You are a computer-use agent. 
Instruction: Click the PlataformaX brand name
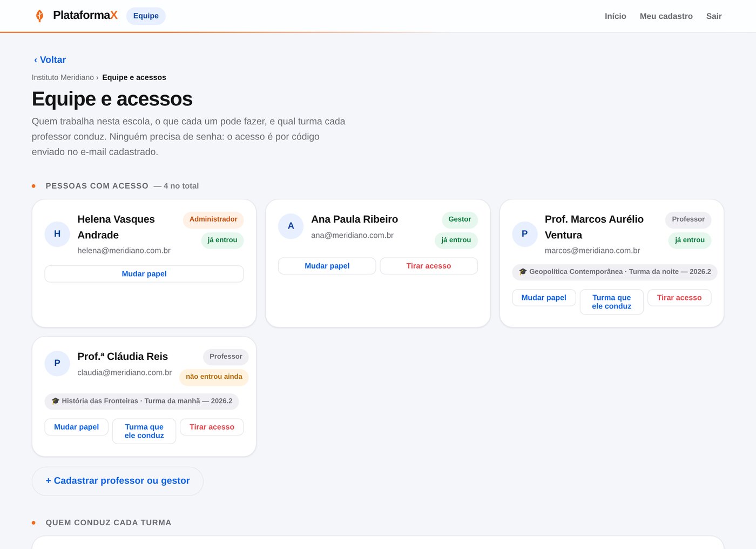coord(85,15)
